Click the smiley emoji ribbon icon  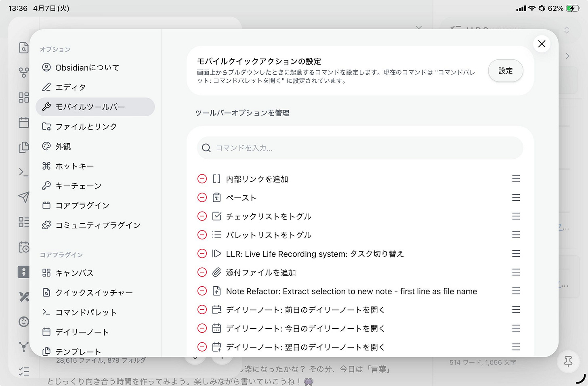pyautogui.click(x=23, y=321)
